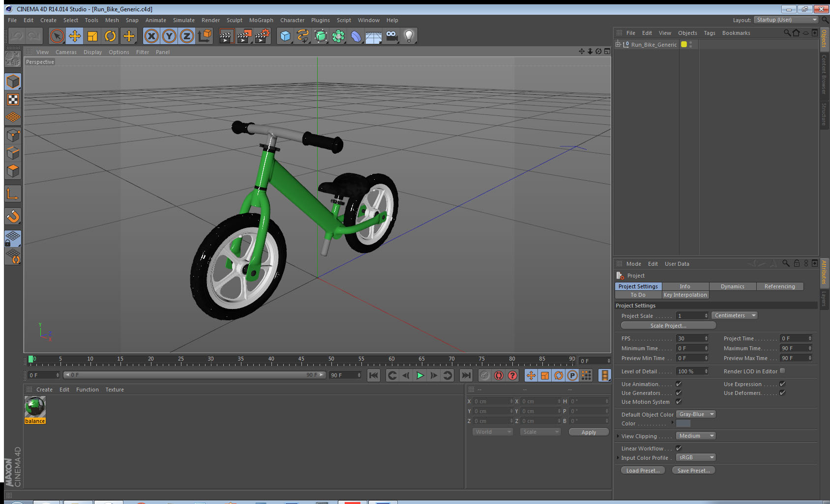The height and width of the screenshot is (504, 830).
Task: Select the Live Selection tool
Action: (57, 36)
